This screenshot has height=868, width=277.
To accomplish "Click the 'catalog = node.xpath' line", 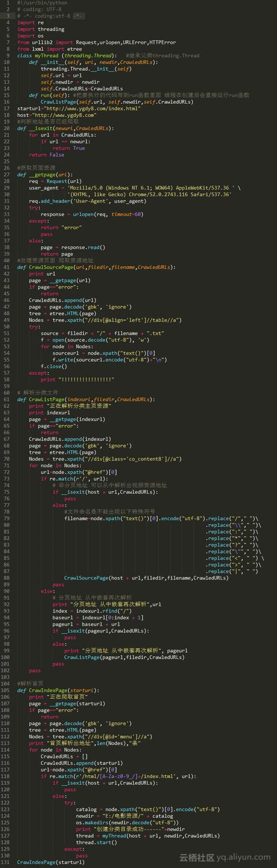I will click(x=148, y=809).
